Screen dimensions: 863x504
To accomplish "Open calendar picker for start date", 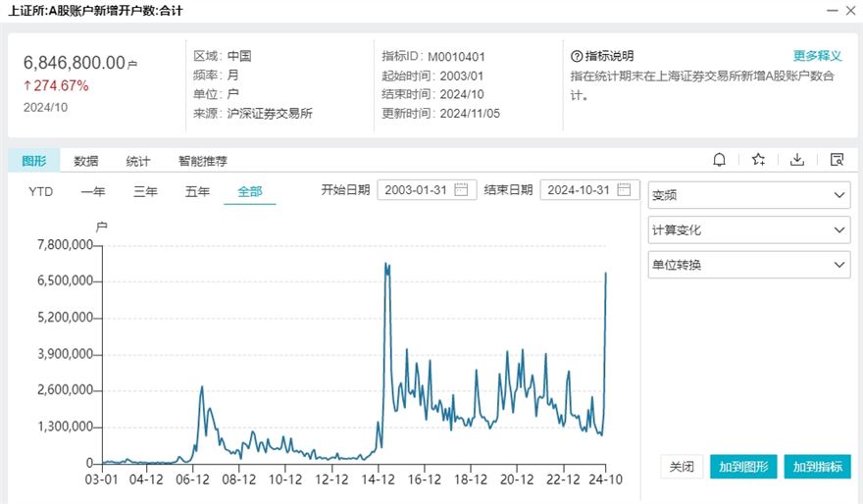I will pos(462,190).
